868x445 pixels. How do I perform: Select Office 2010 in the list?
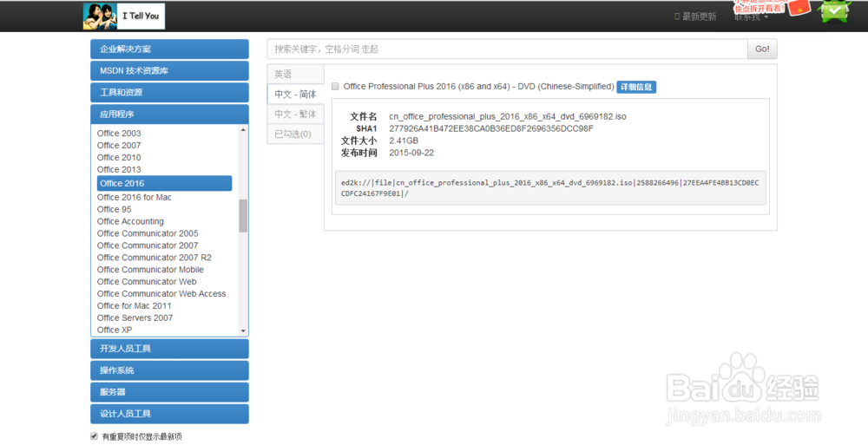pyautogui.click(x=119, y=158)
